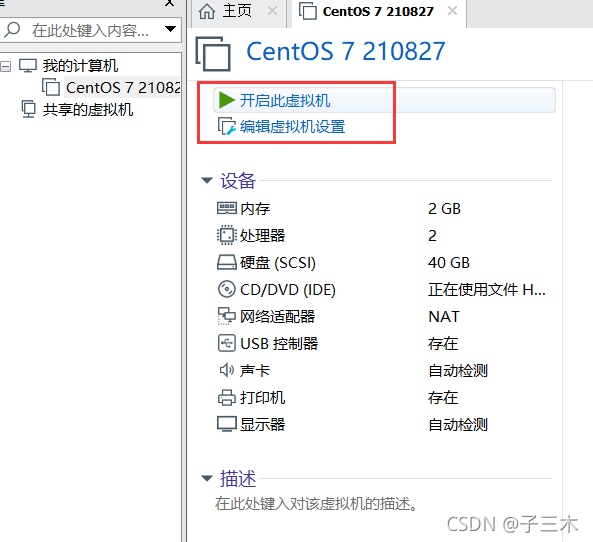593x542 pixels.
Task: Click the 开启此虚拟机 link
Action: [x=285, y=101]
